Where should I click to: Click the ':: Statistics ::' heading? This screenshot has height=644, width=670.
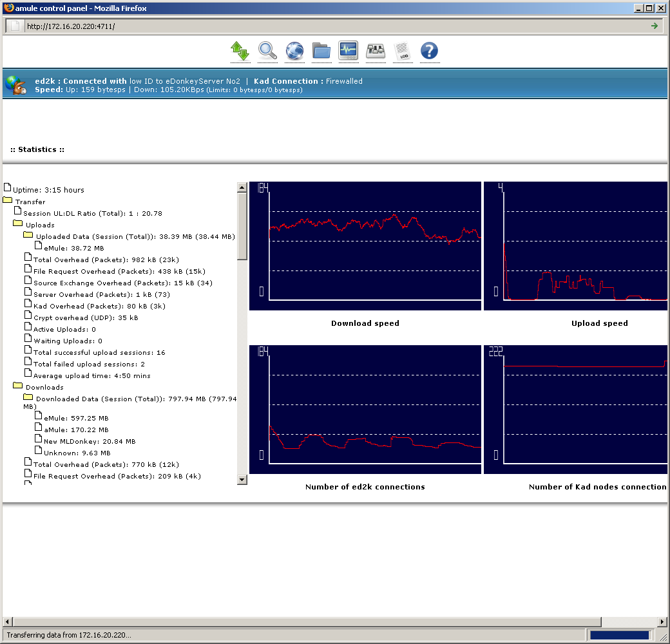tap(37, 149)
